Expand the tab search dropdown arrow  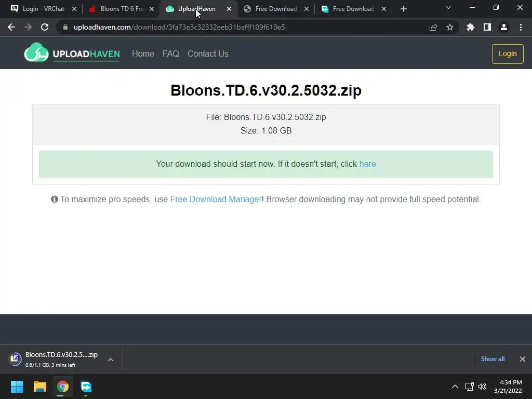pos(448,7)
